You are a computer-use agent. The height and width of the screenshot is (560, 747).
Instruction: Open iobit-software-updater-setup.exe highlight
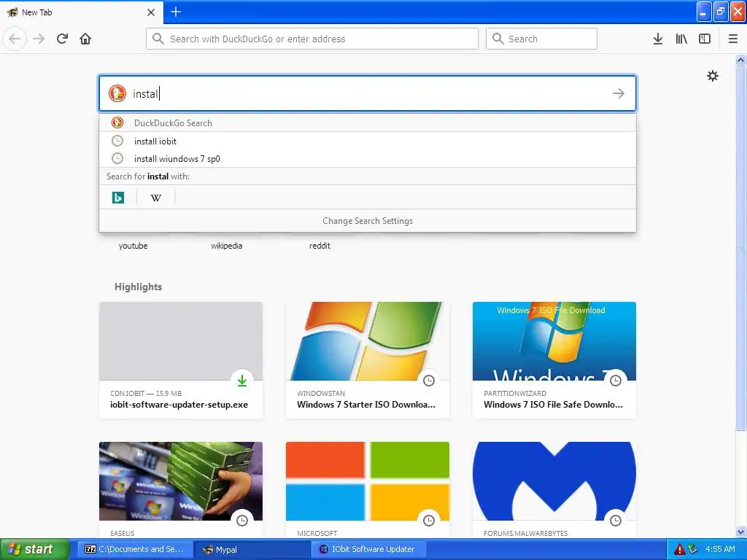point(181,360)
